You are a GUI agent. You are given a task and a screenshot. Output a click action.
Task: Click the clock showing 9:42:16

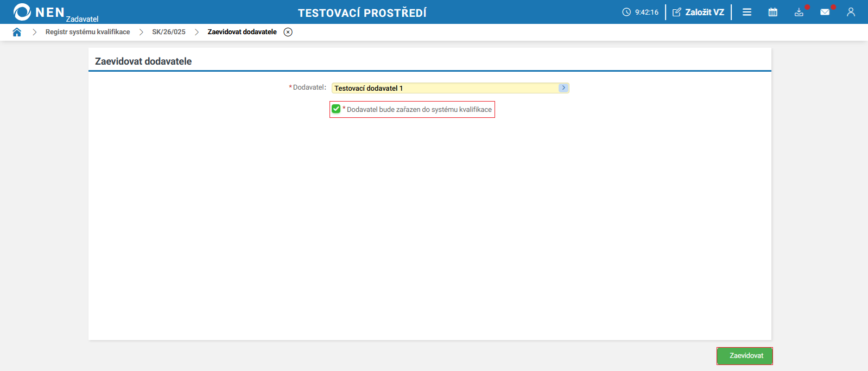[641, 12]
